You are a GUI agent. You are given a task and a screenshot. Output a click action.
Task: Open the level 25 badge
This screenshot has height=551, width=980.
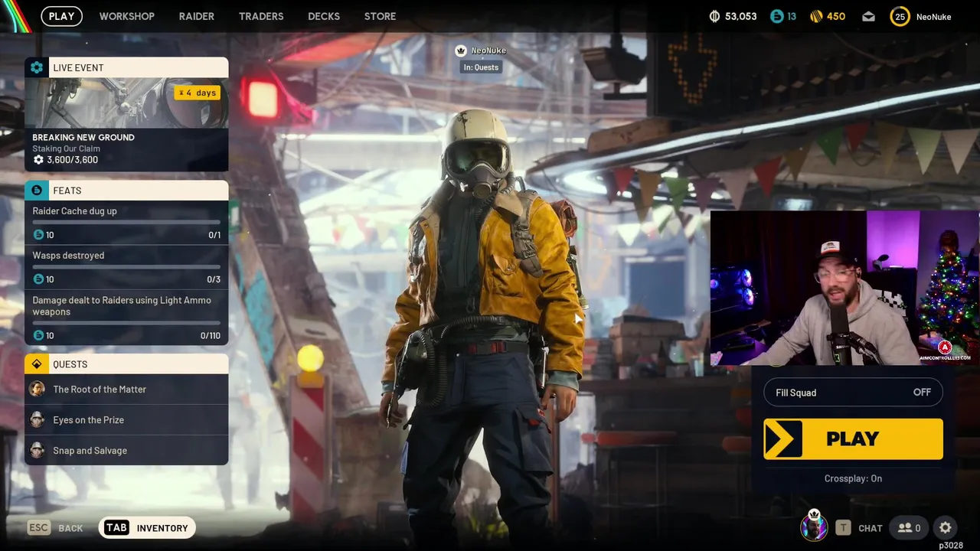click(900, 16)
